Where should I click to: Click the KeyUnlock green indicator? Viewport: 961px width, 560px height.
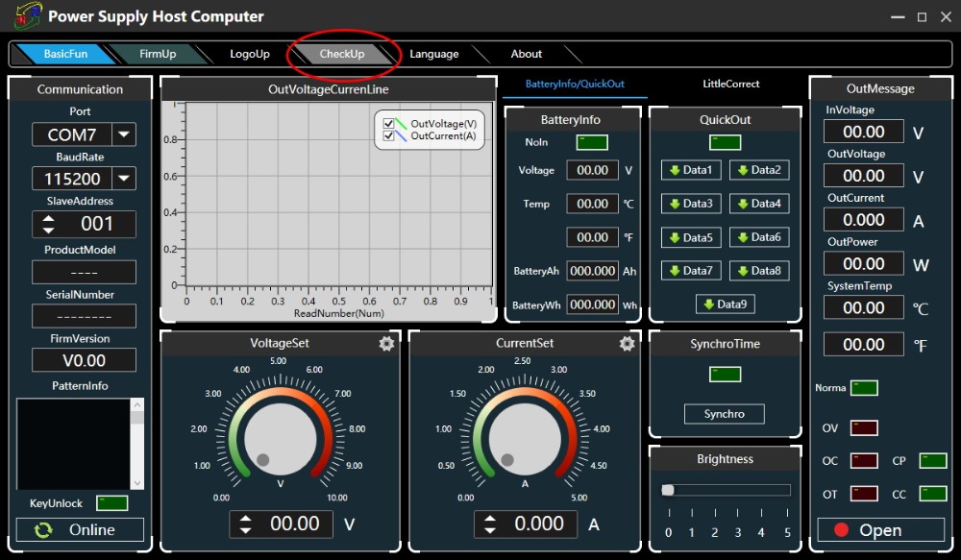pos(112,503)
